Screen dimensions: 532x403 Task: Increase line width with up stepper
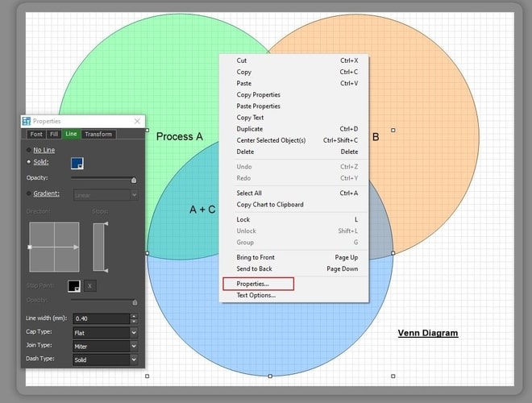coord(134,316)
